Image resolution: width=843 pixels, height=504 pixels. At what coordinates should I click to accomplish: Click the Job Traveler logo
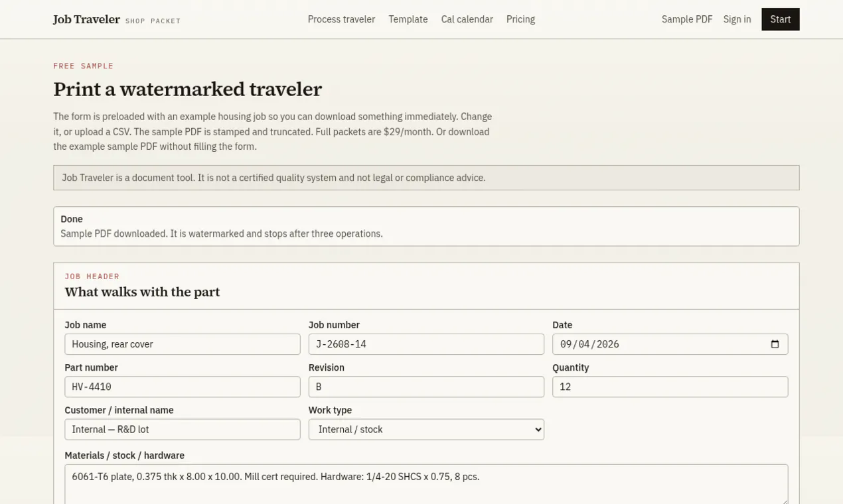[86, 19]
